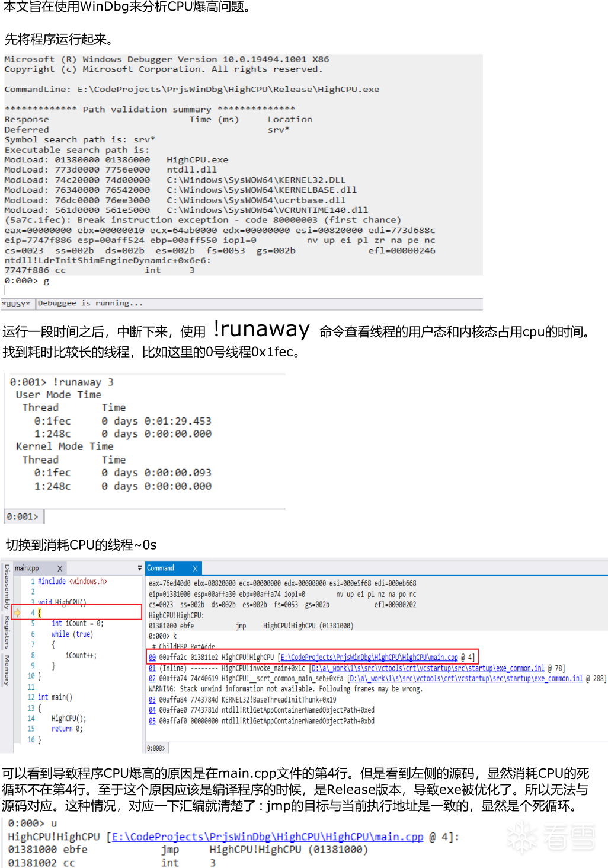
Task: Open exe_common.inl link at line 78
Action: point(429,668)
